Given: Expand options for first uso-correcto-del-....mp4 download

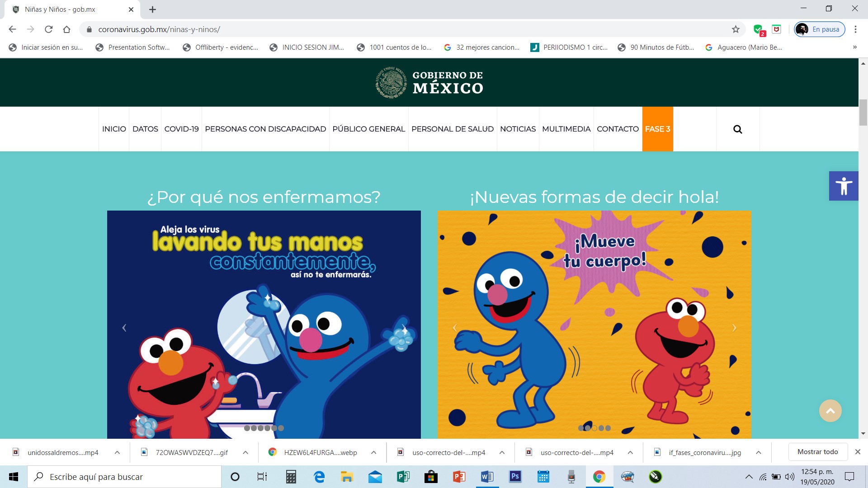Looking at the screenshot, I should click(502, 452).
